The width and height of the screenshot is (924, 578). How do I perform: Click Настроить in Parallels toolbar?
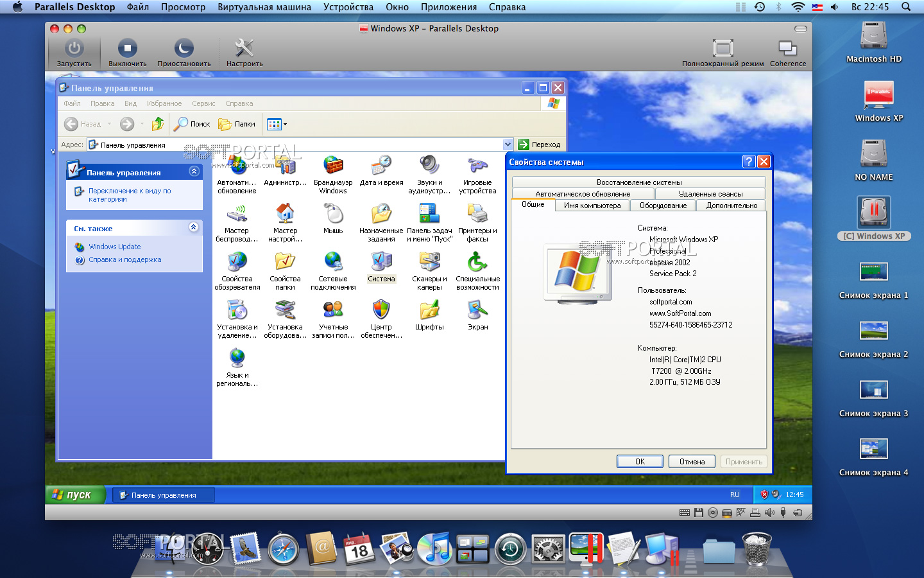coord(244,53)
